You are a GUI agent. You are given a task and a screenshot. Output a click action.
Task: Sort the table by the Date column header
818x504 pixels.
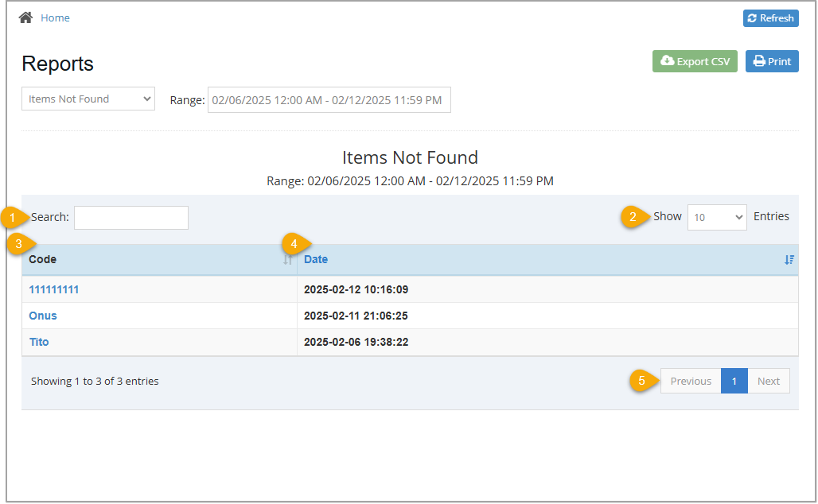click(x=316, y=259)
